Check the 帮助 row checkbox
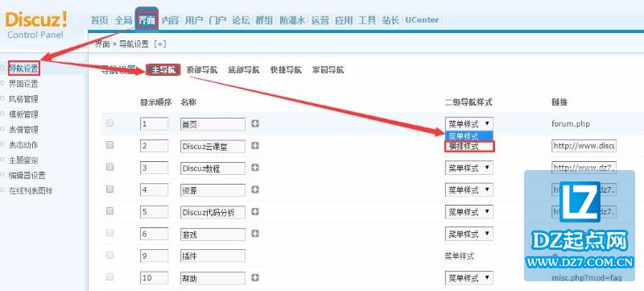Viewport: 644px width, 291px height. (109, 277)
